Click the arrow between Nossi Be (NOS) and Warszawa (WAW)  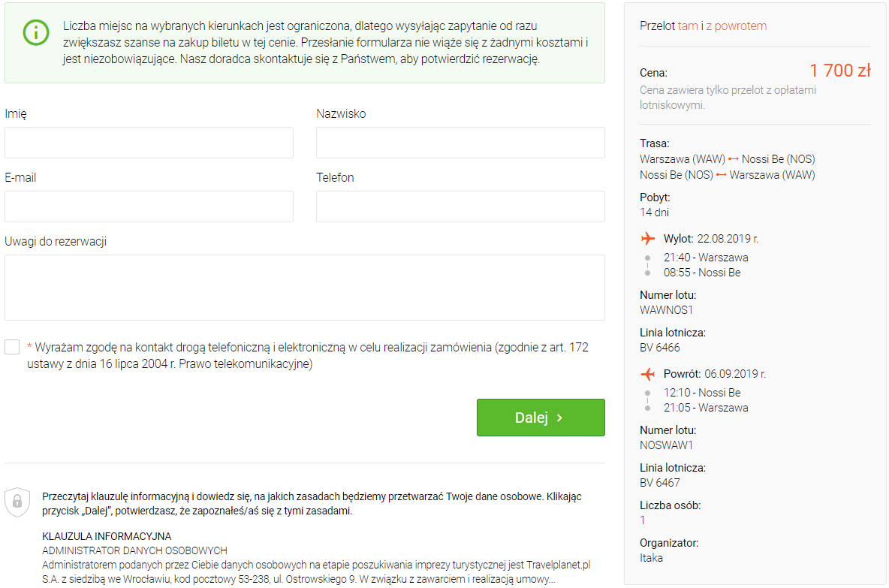coord(722,175)
